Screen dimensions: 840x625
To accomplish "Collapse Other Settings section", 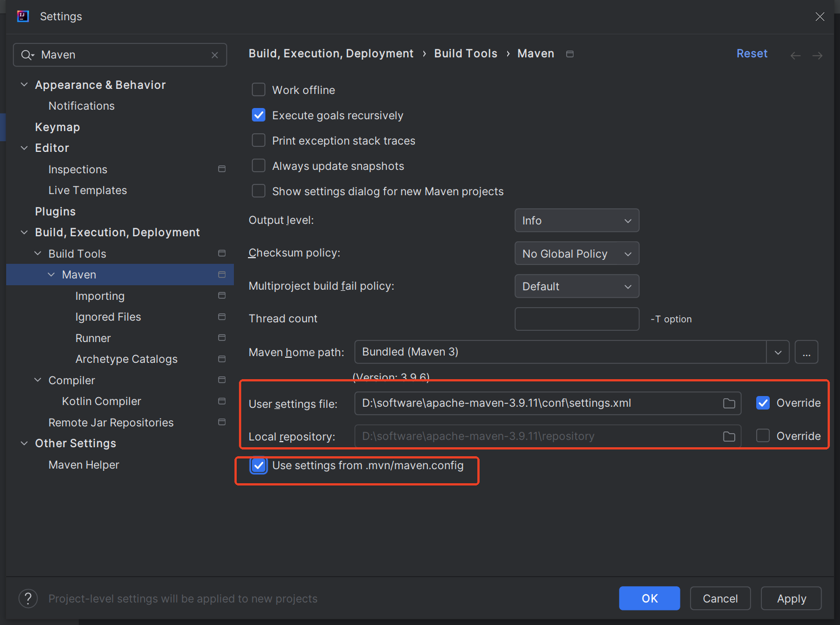I will click(x=24, y=443).
